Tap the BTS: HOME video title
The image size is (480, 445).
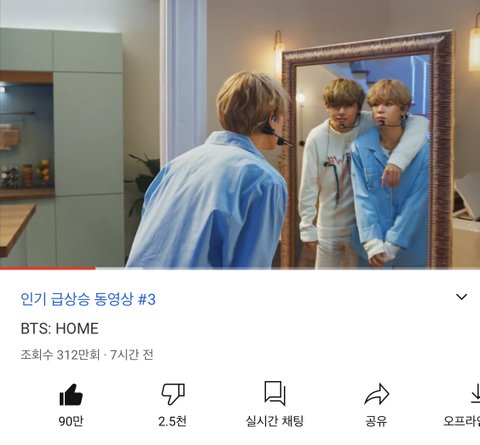(x=59, y=329)
